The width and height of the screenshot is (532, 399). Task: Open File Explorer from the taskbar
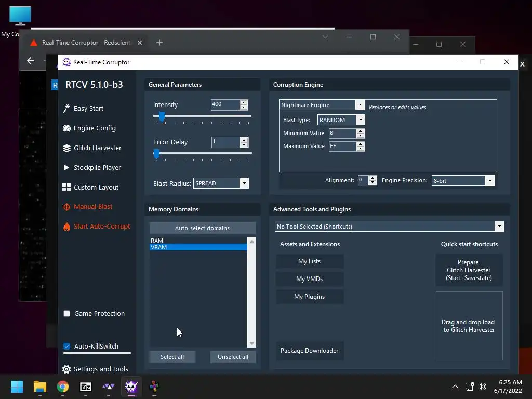39,387
